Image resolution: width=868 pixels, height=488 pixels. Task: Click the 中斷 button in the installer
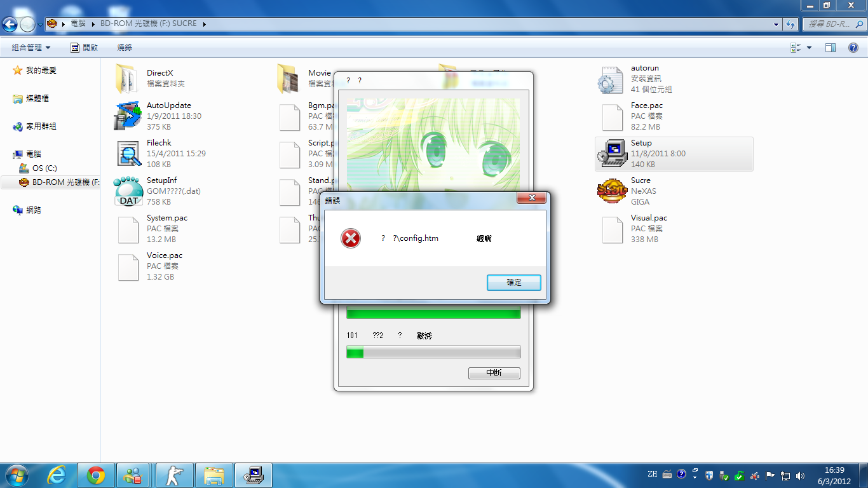[x=494, y=373]
